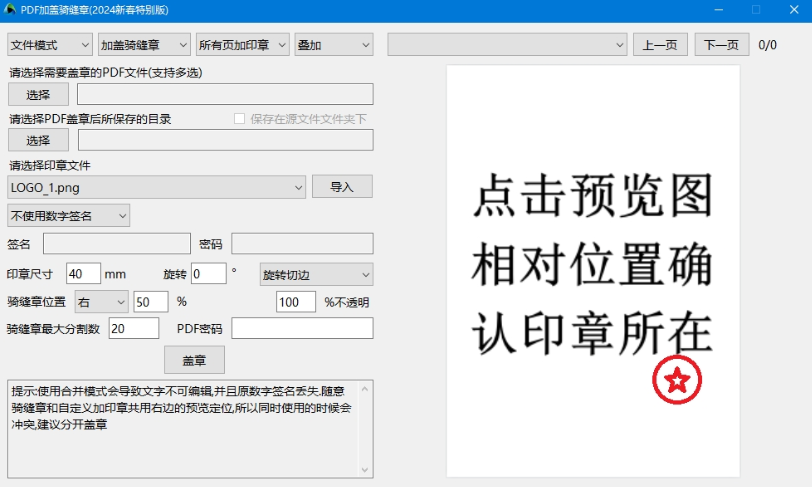Screen dimensions: 812x487
Task: Open the 所有页加印章 pages dropdown
Action: click(242, 45)
